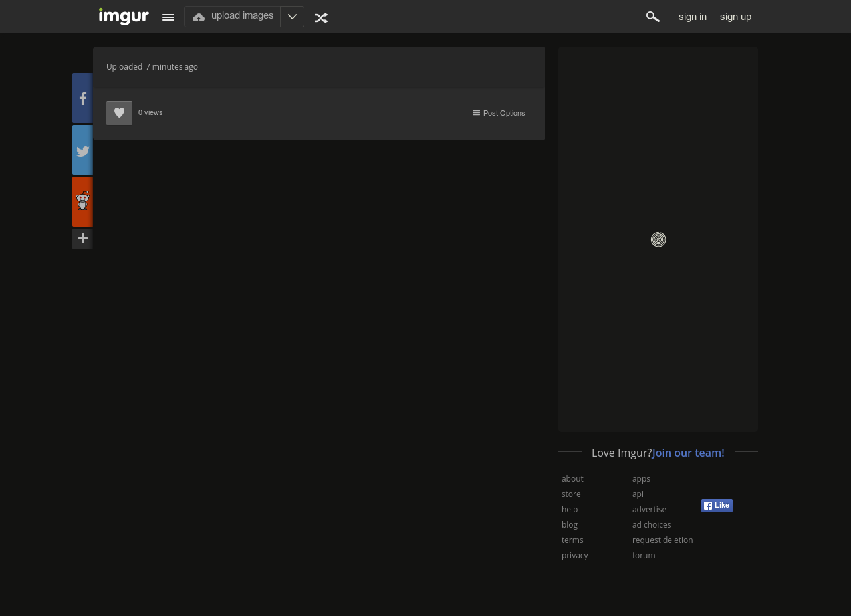
Task: Click the loading spinner in ad panel
Action: coord(658,239)
